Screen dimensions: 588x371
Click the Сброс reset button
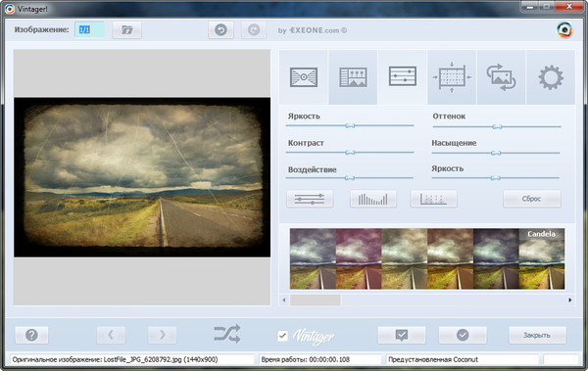point(532,199)
